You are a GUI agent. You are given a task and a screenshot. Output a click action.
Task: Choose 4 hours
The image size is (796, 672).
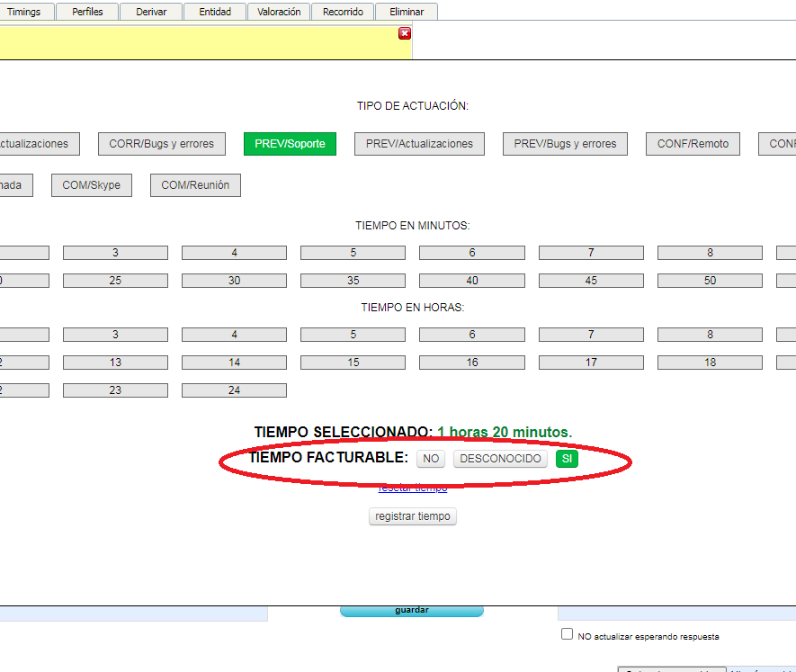tap(234, 335)
